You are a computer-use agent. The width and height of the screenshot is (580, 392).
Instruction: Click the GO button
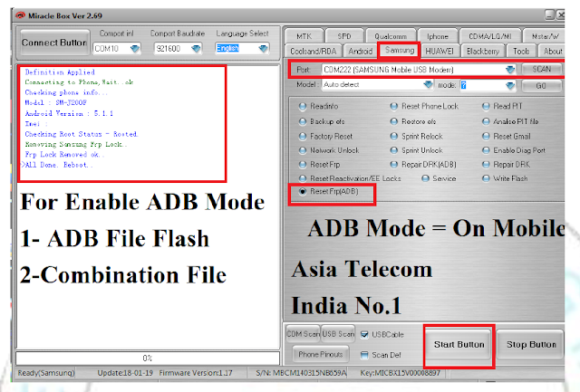coord(541,86)
